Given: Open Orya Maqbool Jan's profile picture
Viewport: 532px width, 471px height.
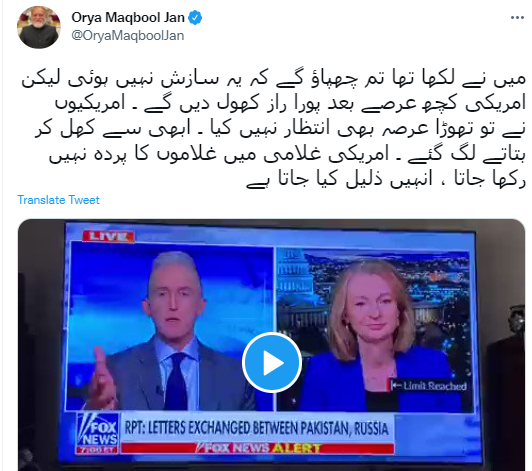Looking at the screenshot, I should pos(39,27).
